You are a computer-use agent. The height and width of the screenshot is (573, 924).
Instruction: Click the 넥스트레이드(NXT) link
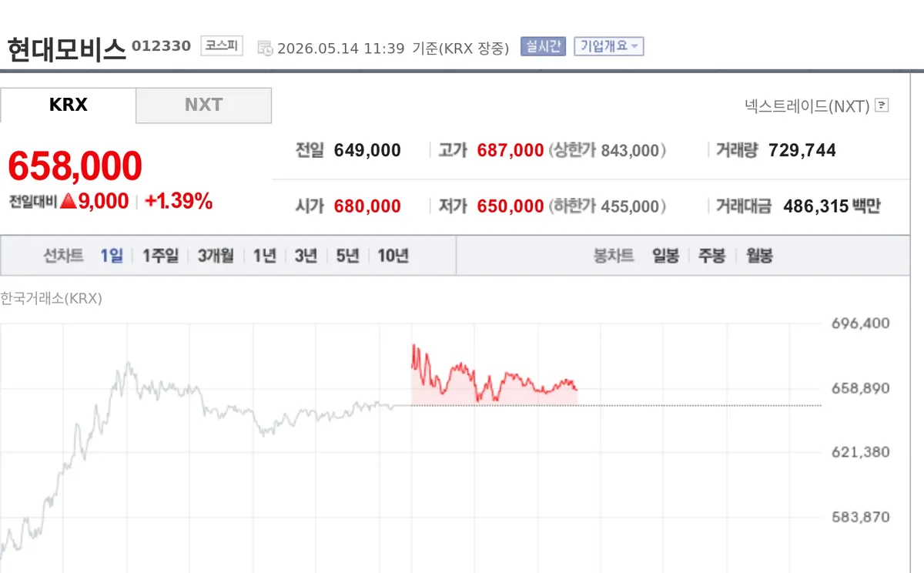coord(807,106)
